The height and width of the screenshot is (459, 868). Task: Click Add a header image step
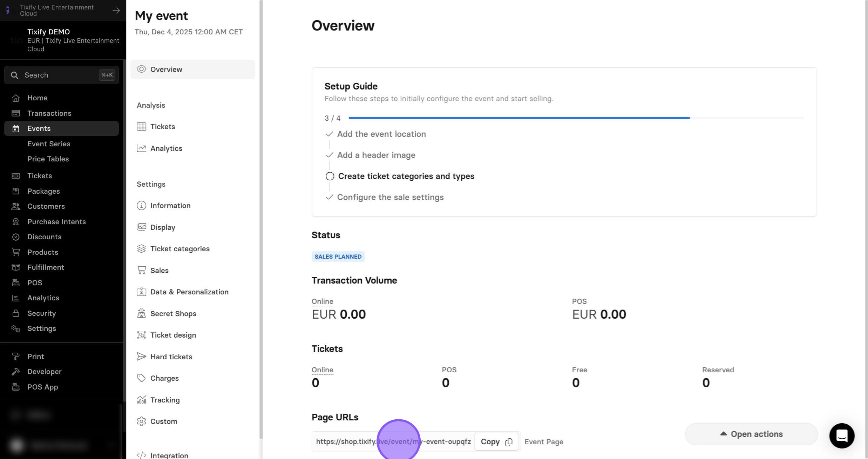coord(376,155)
